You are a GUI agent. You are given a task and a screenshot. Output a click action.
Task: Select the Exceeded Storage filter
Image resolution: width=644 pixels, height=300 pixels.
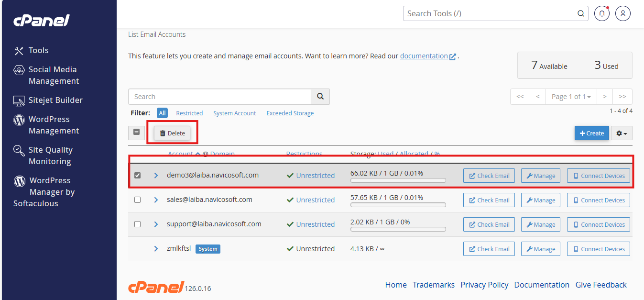tap(290, 113)
